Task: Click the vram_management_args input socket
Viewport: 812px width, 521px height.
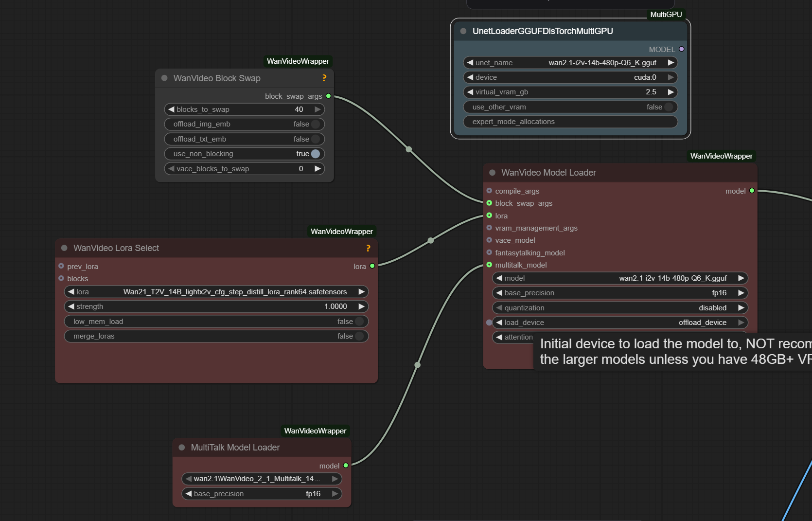Action: pyautogui.click(x=489, y=228)
